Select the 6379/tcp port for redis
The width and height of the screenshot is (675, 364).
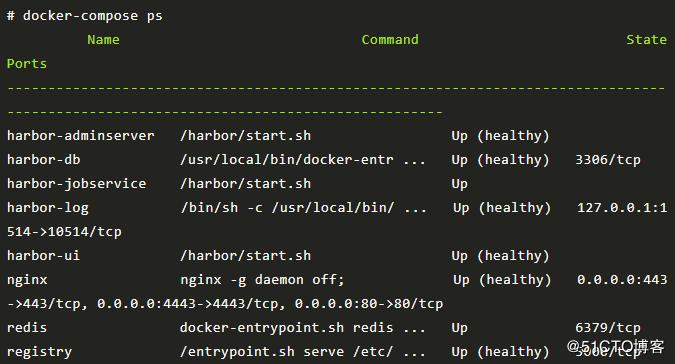pyautogui.click(x=608, y=328)
